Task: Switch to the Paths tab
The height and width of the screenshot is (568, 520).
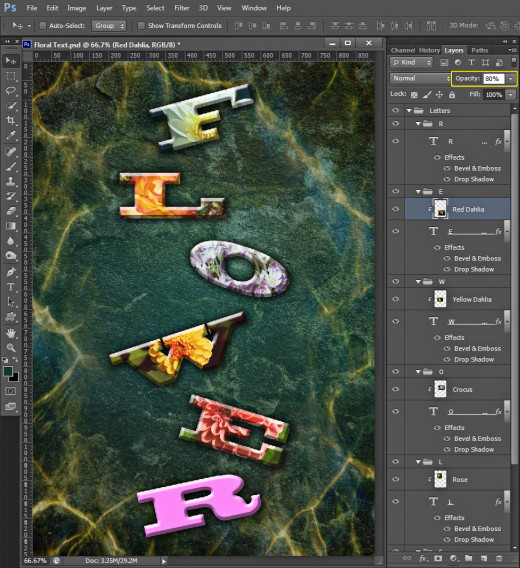Action: pyautogui.click(x=479, y=50)
